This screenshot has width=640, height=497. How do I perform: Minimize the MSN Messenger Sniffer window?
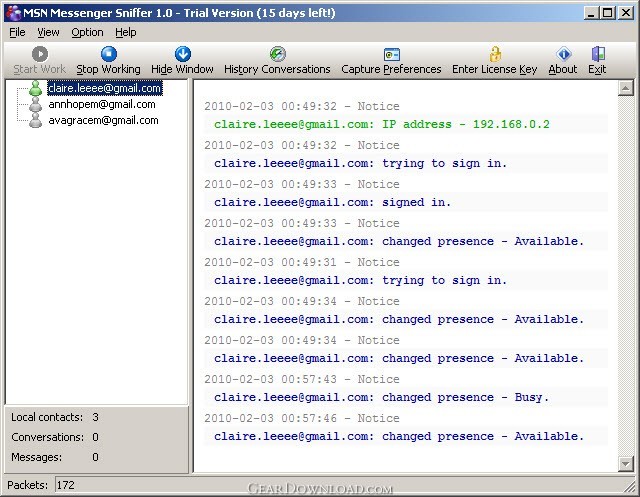[x=591, y=13]
